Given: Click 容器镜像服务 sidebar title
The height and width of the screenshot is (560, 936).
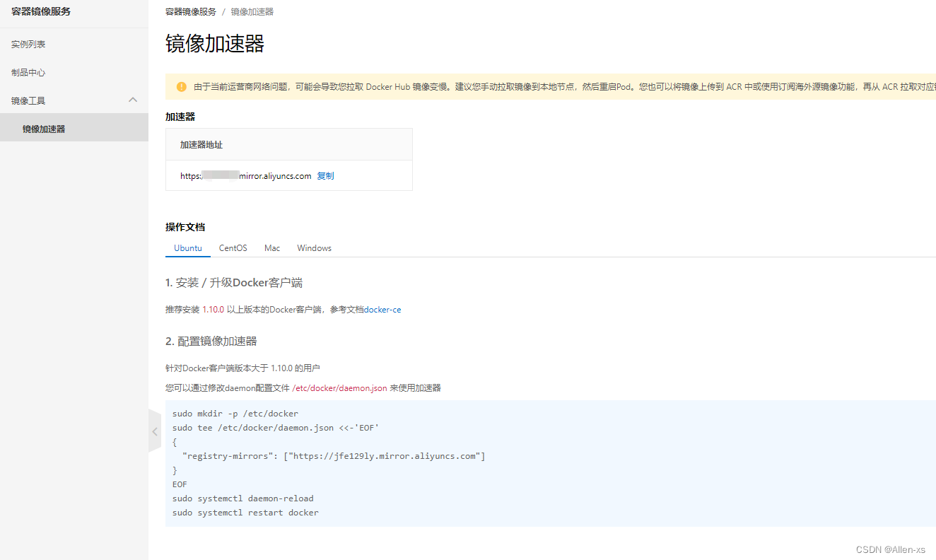Looking at the screenshot, I should [41, 11].
